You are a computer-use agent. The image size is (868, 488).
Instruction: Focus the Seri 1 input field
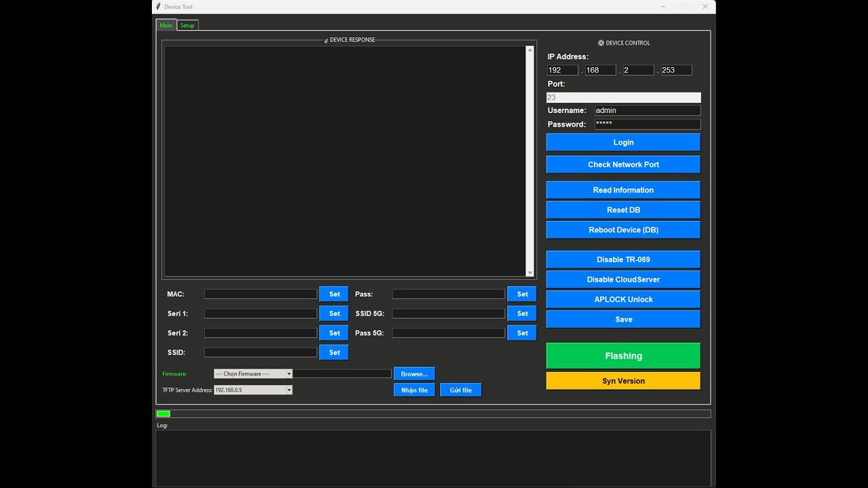point(260,314)
